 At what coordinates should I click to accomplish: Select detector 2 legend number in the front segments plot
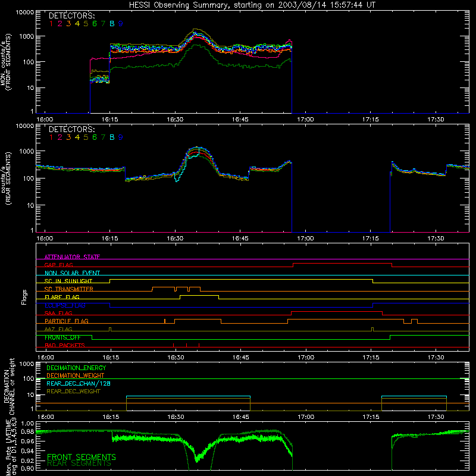click(x=60, y=24)
